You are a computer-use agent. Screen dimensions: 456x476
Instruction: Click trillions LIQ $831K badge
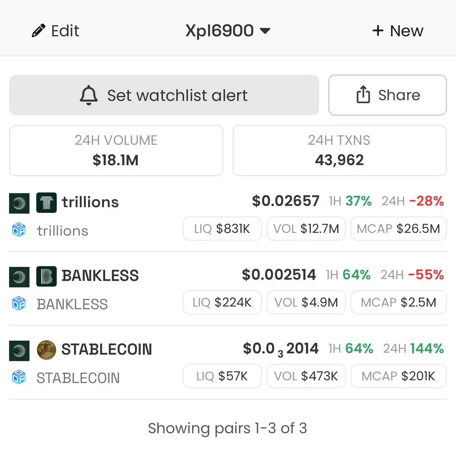point(222,229)
